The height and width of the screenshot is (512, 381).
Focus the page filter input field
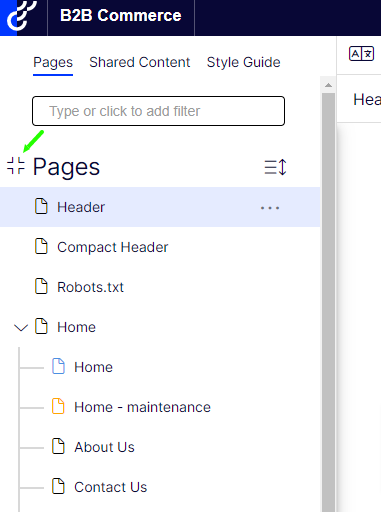[x=158, y=111]
